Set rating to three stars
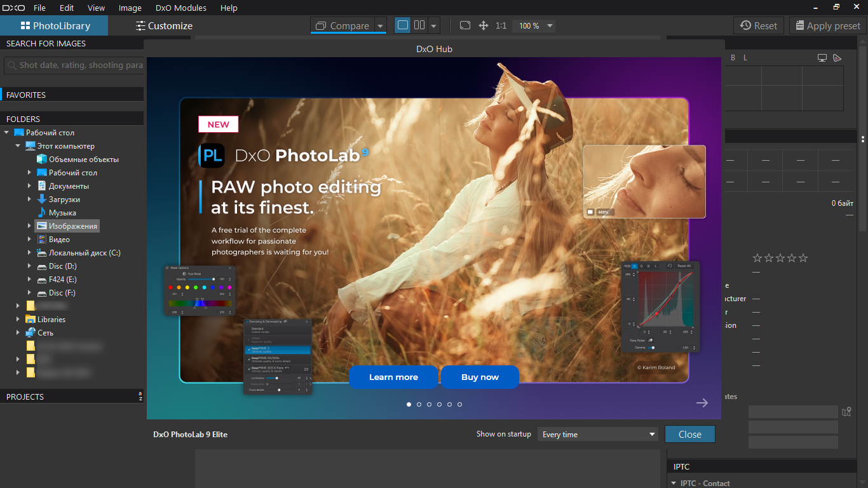 780,258
